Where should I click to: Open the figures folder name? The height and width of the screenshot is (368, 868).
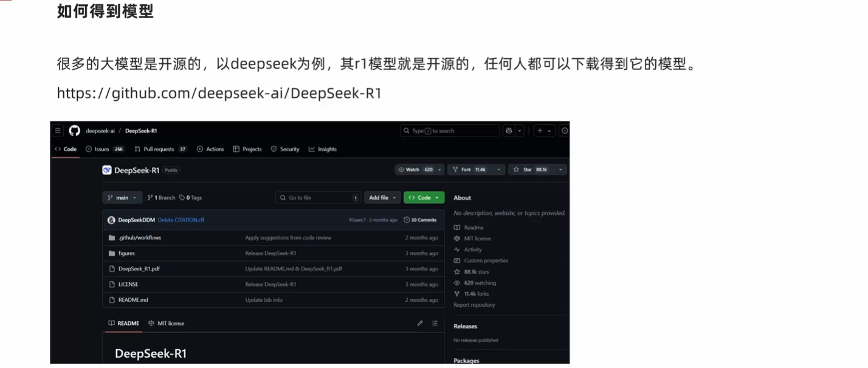126,253
